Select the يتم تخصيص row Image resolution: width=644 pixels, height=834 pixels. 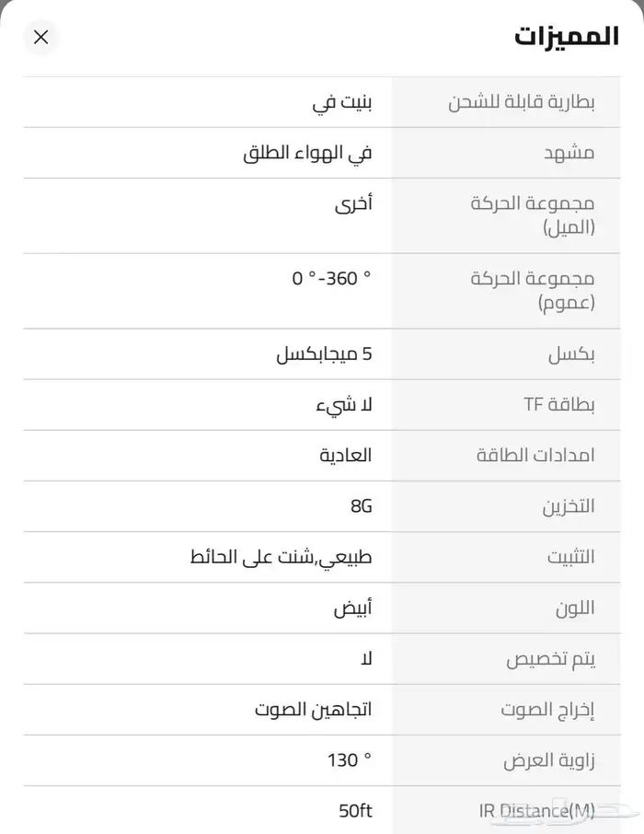322,658
